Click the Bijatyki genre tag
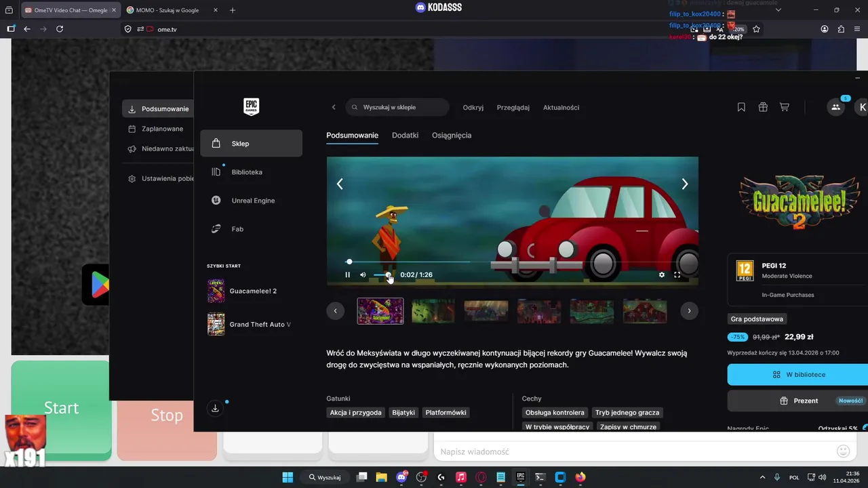The image size is (868, 488). tap(403, 412)
